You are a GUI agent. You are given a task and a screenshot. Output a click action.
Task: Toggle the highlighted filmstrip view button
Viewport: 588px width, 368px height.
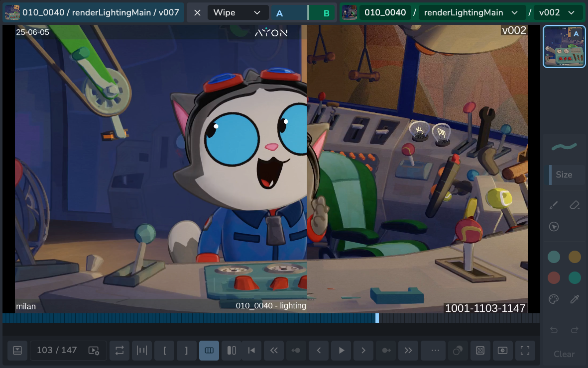pyautogui.click(x=209, y=351)
